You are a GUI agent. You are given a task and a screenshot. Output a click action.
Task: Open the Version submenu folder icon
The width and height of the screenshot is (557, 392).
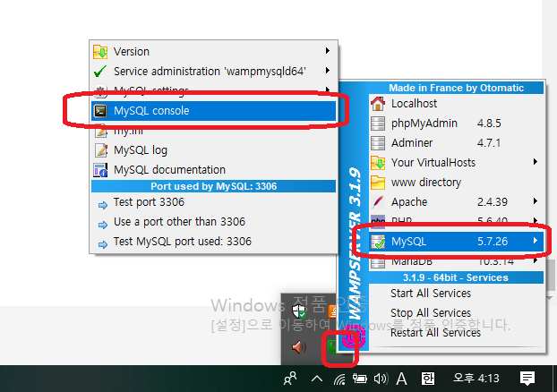click(x=100, y=52)
